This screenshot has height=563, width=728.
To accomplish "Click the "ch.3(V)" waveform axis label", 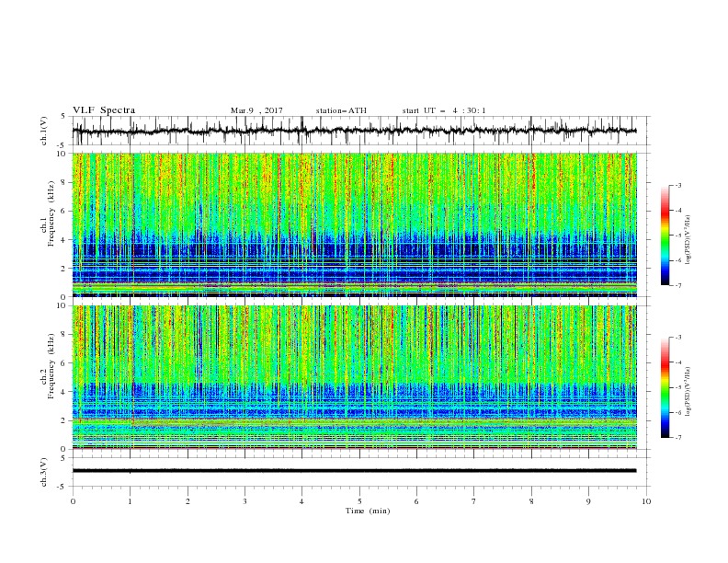I will pos(44,472).
